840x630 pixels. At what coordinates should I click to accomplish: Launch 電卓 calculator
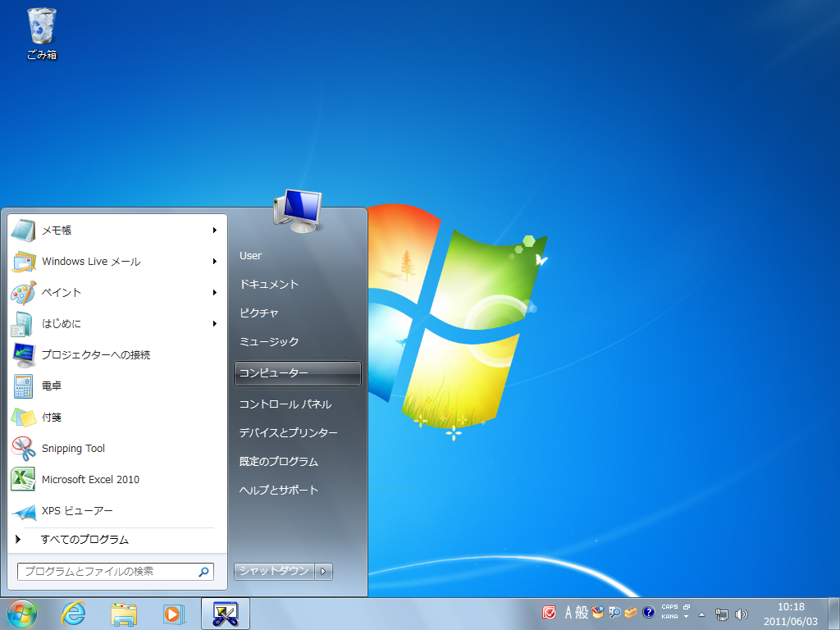coord(118,386)
